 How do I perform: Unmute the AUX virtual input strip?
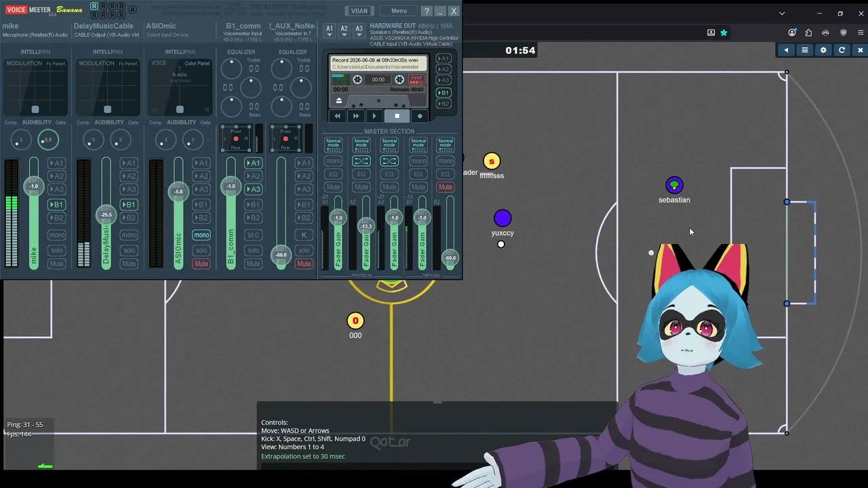click(304, 264)
